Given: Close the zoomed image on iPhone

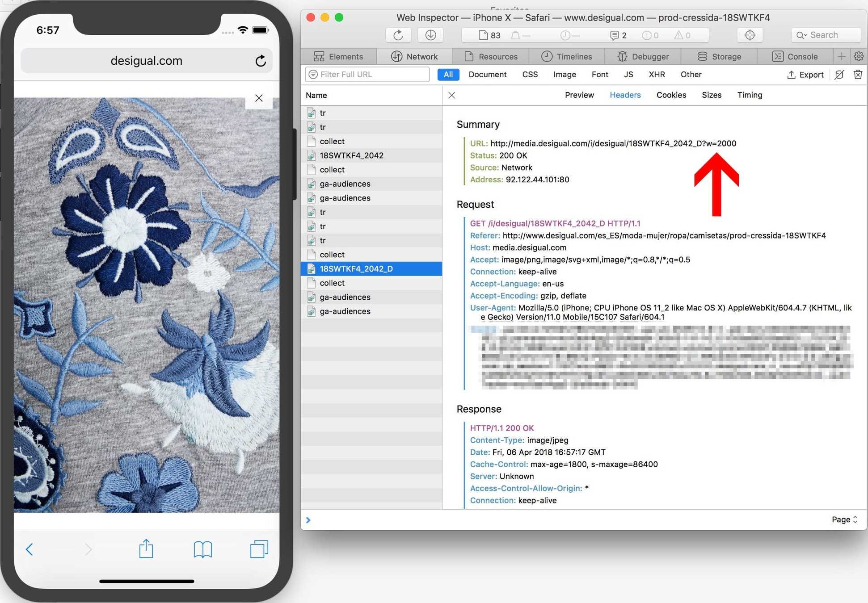Looking at the screenshot, I should (259, 98).
